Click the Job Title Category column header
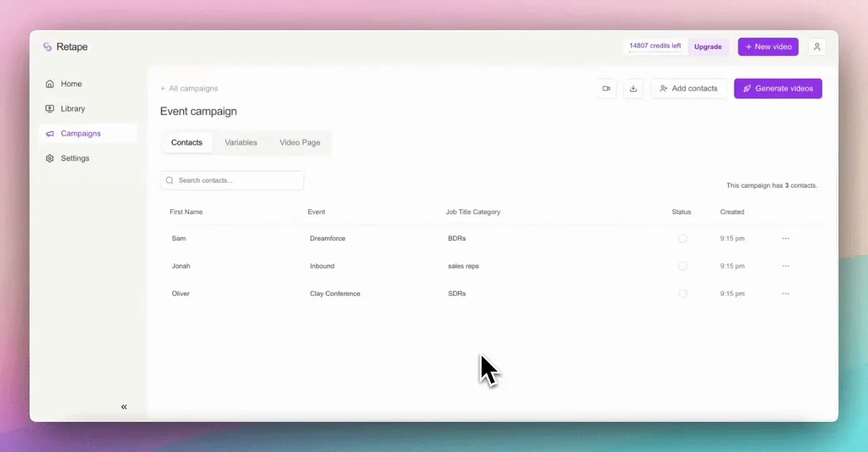This screenshot has width=868, height=452. (473, 212)
